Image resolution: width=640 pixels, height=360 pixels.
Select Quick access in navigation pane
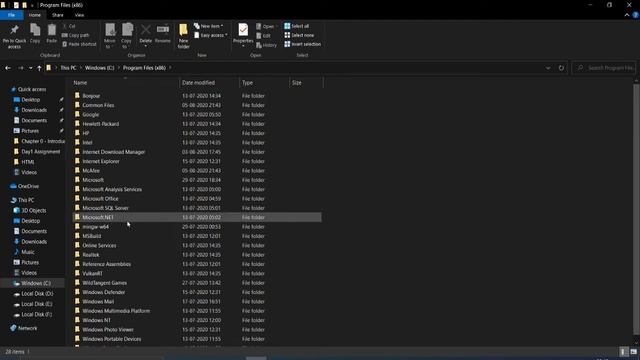pos(32,89)
